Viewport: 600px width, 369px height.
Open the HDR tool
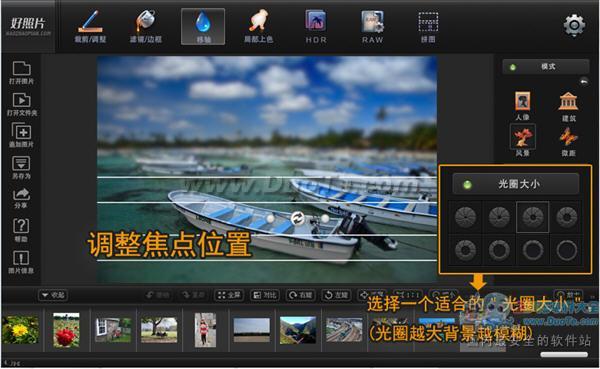pyautogui.click(x=316, y=27)
